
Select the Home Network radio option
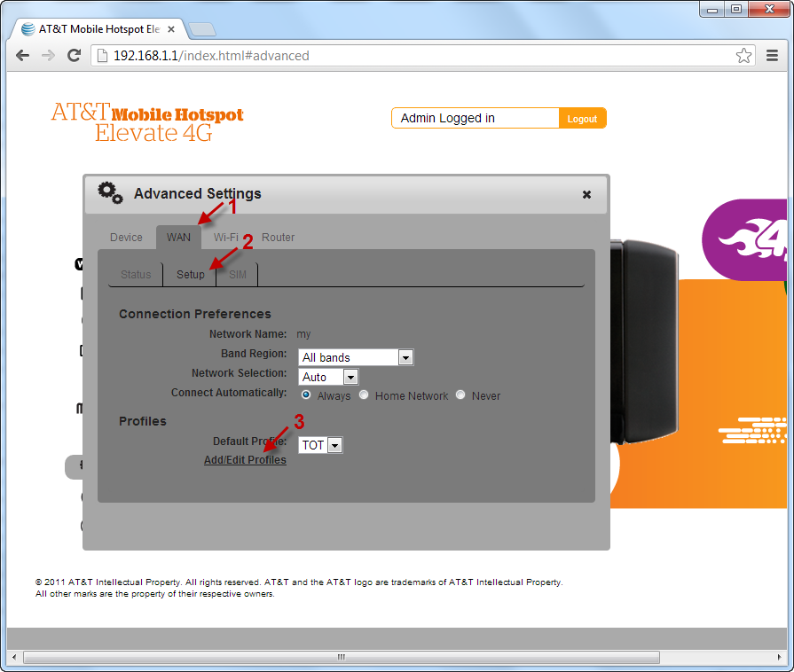(x=364, y=395)
